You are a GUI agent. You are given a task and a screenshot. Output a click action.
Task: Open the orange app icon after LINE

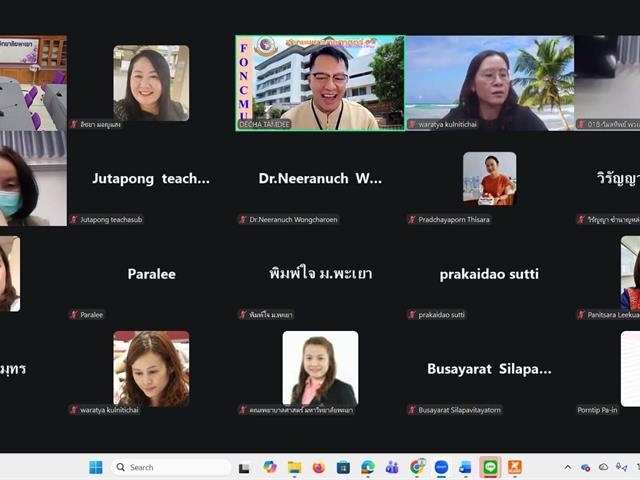click(515, 467)
